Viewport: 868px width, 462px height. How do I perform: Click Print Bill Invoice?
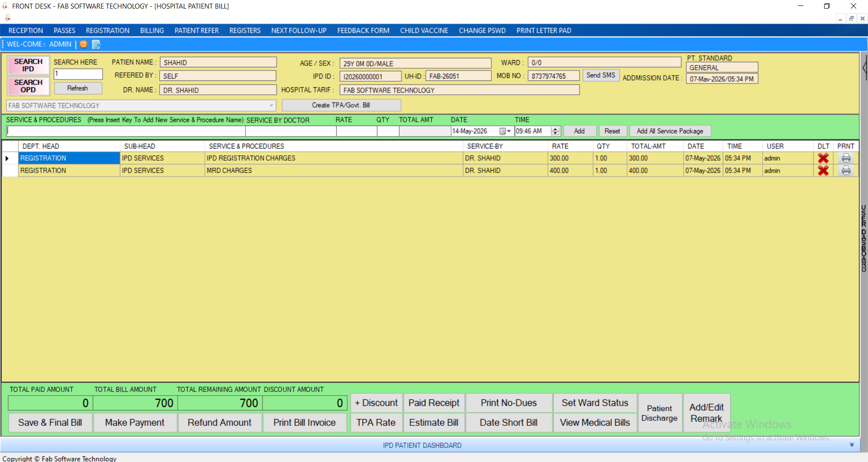[x=305, y=423]
